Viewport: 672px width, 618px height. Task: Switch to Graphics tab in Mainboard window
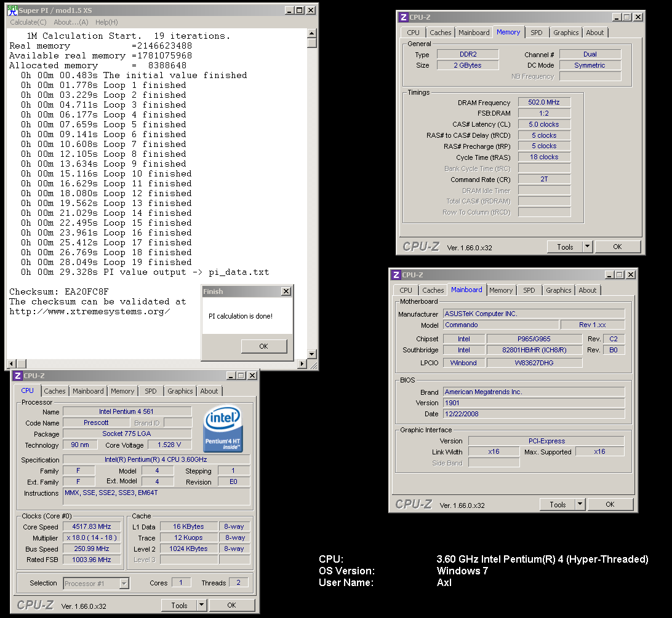pos(558,290)
